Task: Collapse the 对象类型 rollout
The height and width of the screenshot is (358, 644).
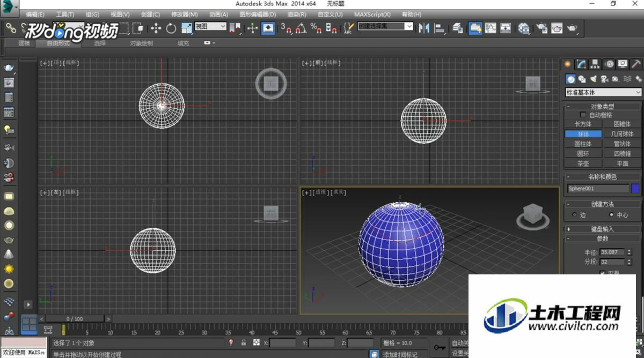Action: (x=603, y=107)
